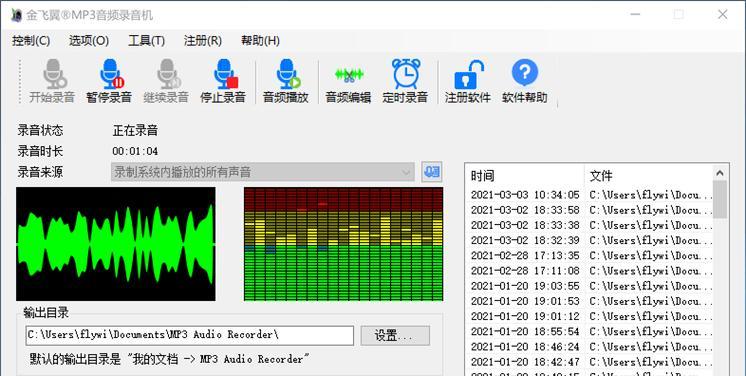Open software help (软件帮助) question icon
This screenshot has height=376, width=746.
click(525, 72)
